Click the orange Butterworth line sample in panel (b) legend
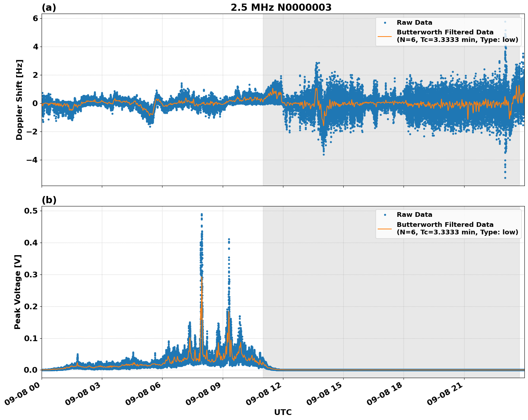Image resolution: width=528 pixels, height=420 pixels. tap(385, 228)
